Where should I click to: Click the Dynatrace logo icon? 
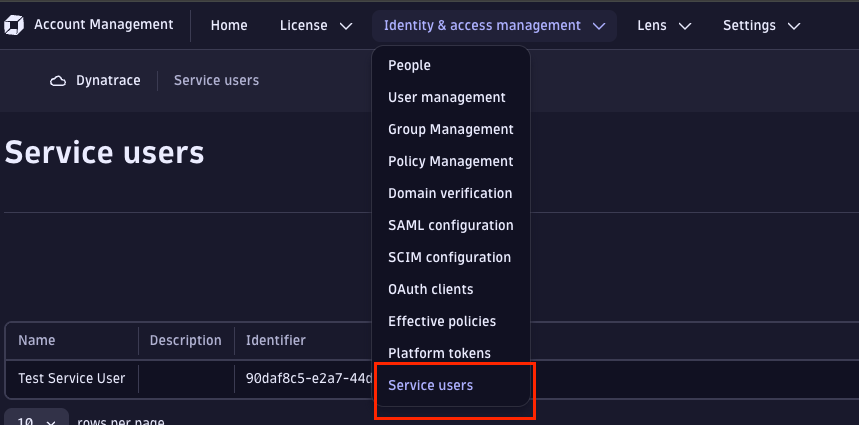(16, 25)
